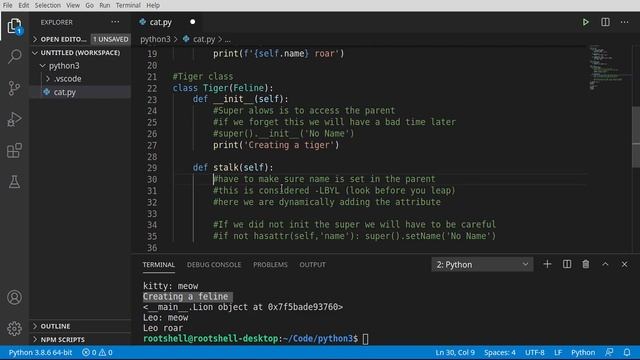
Task: Open the Help menu
Action: (x=153, y=5)
